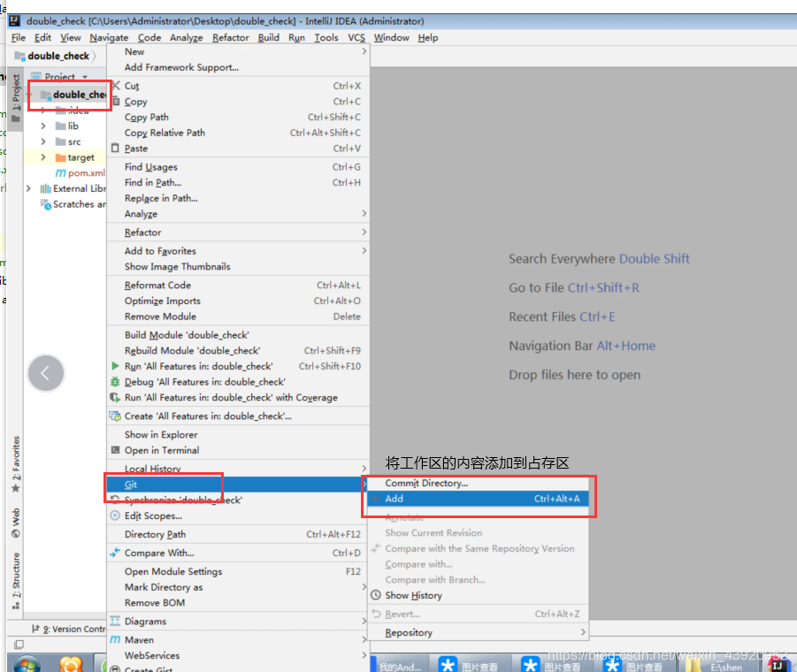The image size is (797, 672).
Task: Open the Favorites tool window tab
Action: click(x=16, y=463)
